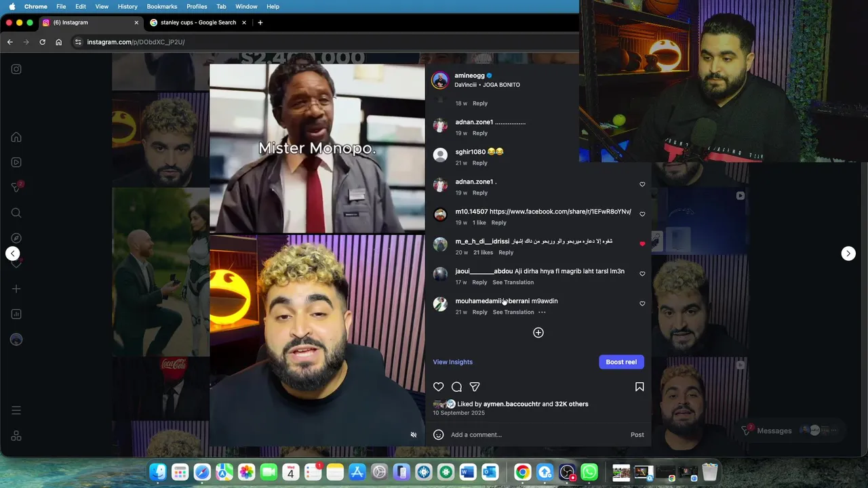
Task: Open options dots on m9awdin comment
Action: (542, 312)
